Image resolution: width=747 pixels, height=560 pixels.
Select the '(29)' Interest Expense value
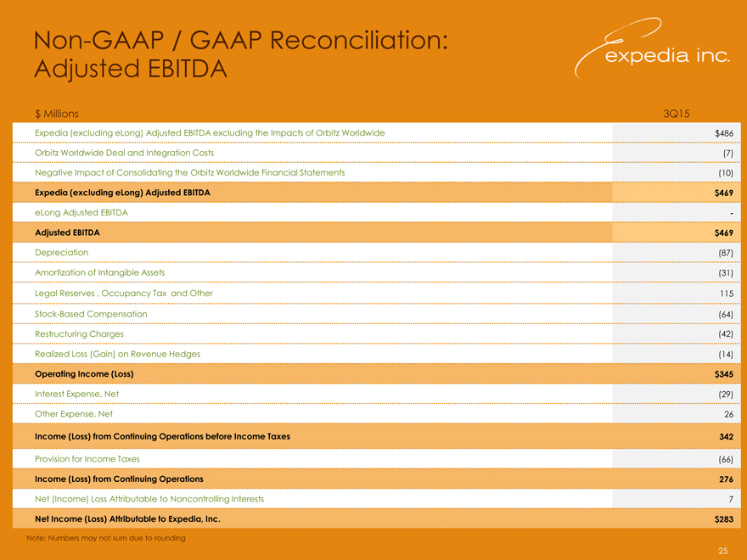pos(726,395)
